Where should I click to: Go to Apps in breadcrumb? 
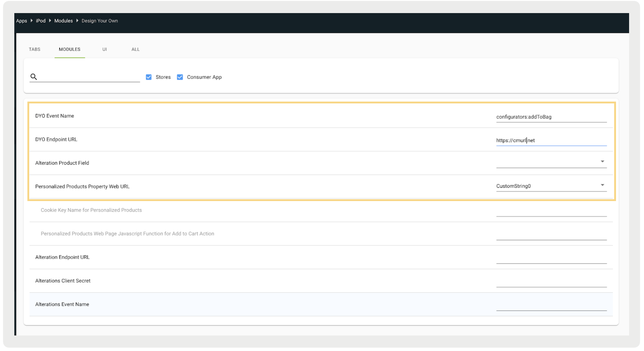coord(22,21)
